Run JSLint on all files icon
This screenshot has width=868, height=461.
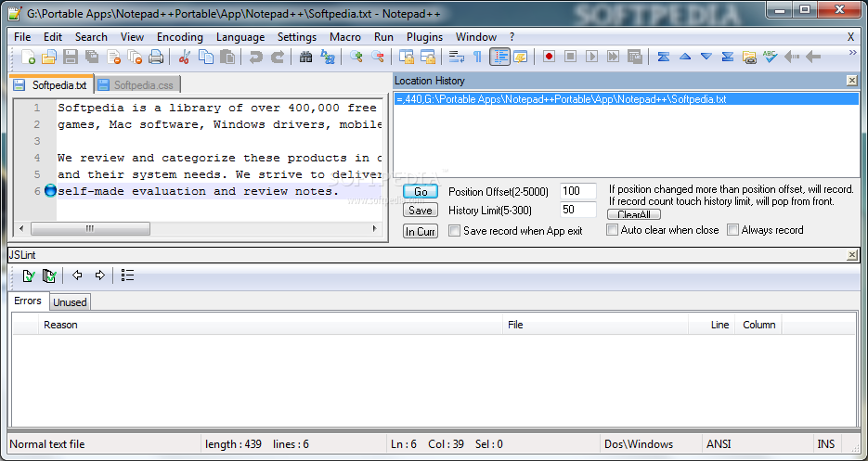tap(49, 275)
